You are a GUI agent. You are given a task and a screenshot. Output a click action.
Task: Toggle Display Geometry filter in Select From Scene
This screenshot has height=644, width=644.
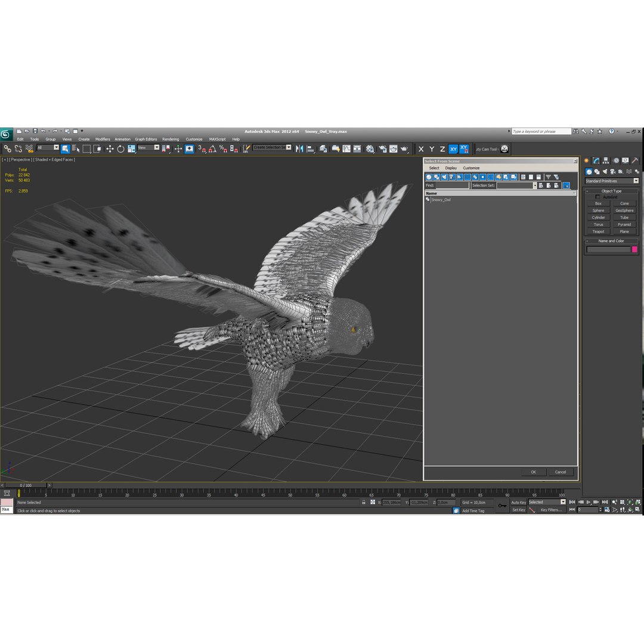tap(429, 177)
